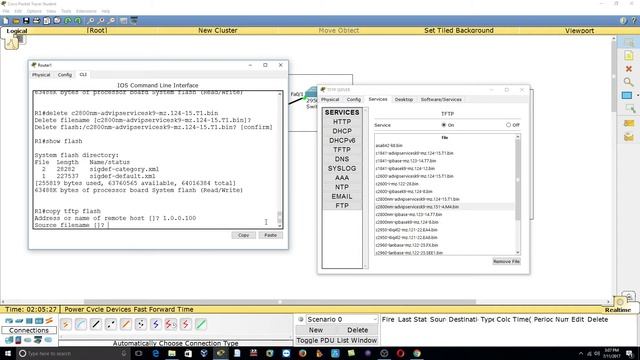Click Toggle PDU List Window
The image size is (640, 360).
[x=337, y=340]
